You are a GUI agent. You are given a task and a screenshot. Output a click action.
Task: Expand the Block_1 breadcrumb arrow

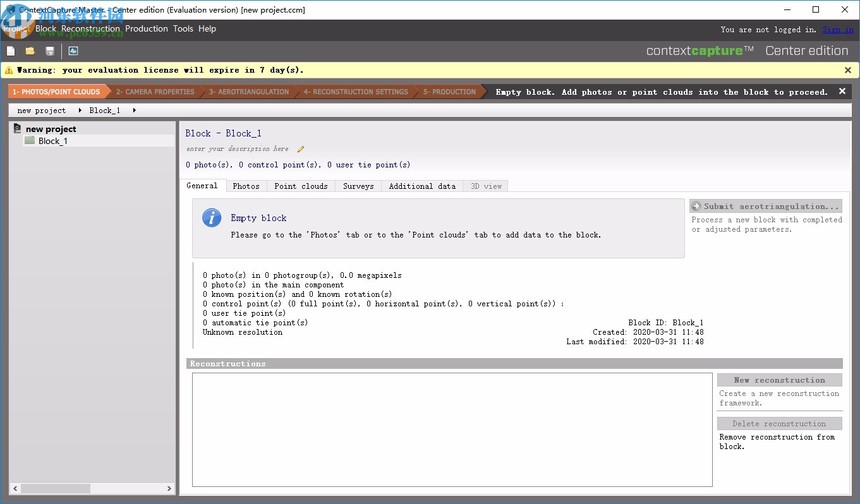pos(133,111)
